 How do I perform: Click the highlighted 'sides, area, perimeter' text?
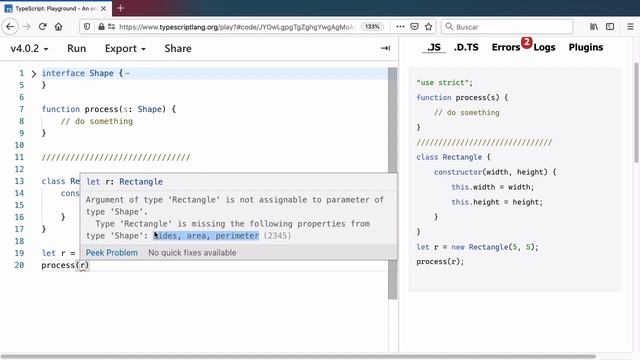(x=206, y=236)
